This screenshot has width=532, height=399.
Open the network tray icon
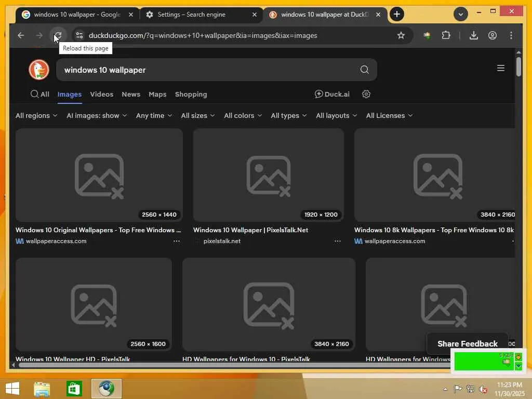coord(470,389)
